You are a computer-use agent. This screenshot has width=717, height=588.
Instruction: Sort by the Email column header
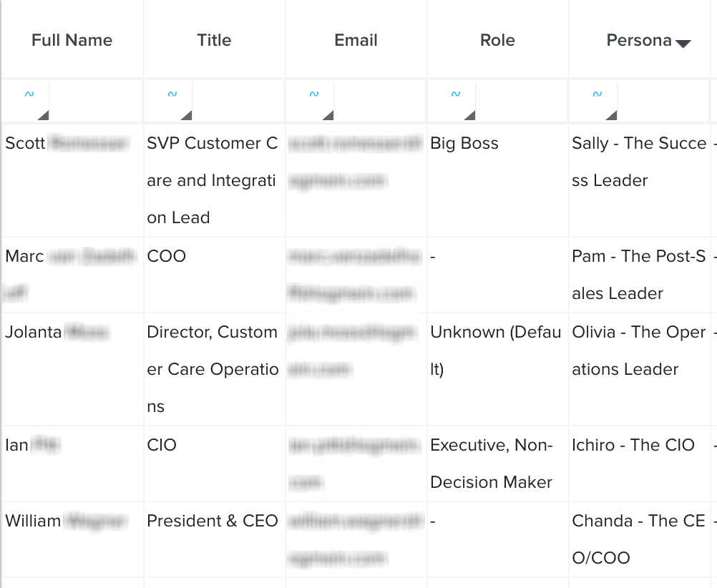tap(356, 40)
